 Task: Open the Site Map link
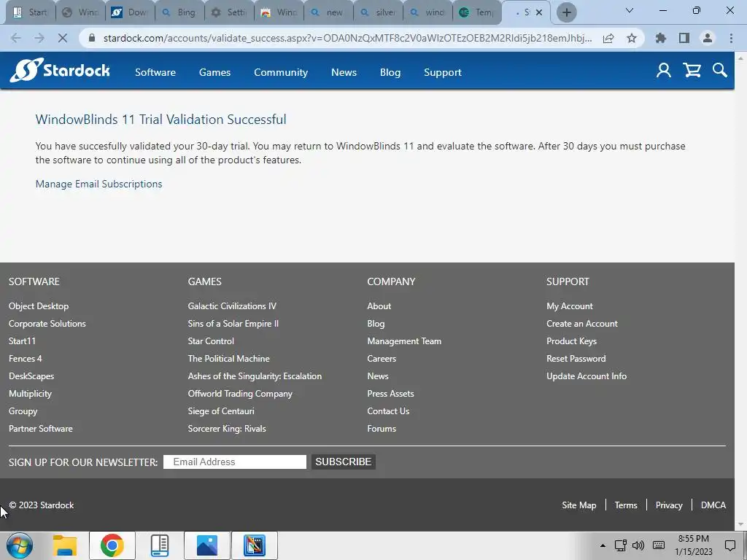(x=578, y=505)
